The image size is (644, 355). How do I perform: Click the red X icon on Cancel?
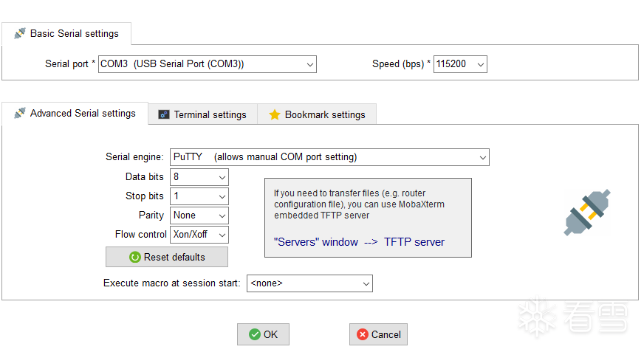[363, 334]
